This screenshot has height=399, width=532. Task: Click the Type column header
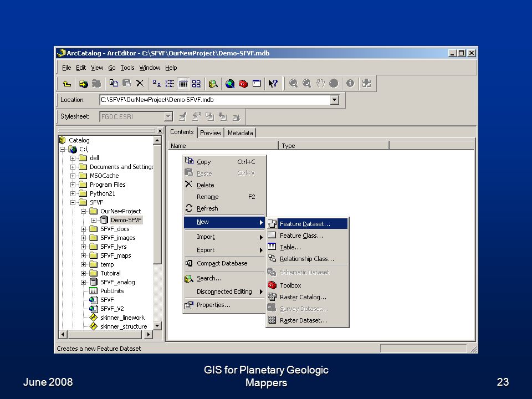click(x=334, y=146)
